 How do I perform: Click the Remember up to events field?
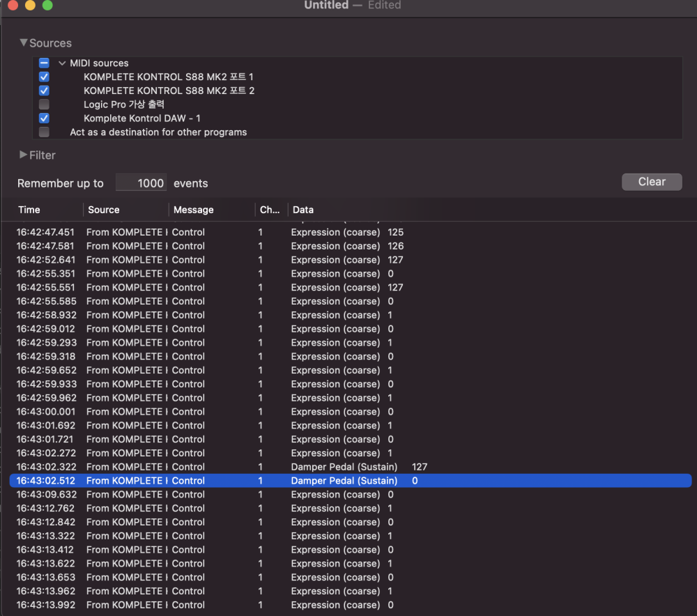coord(141,183)
